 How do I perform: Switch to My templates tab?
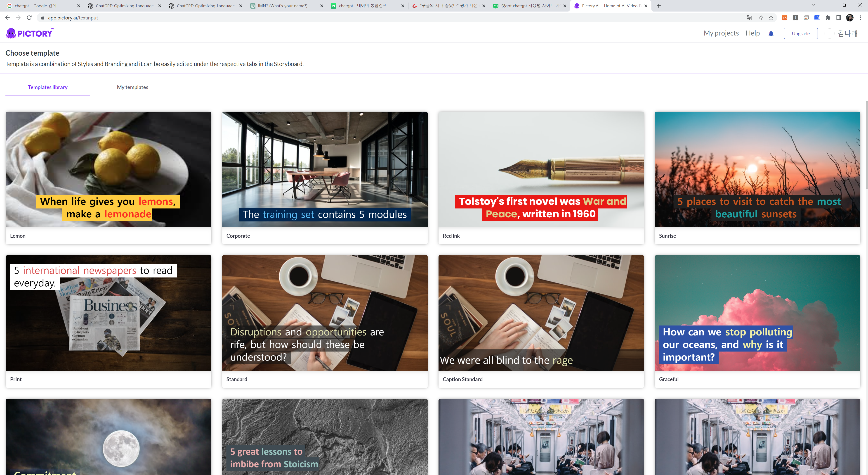pos(132,87)
